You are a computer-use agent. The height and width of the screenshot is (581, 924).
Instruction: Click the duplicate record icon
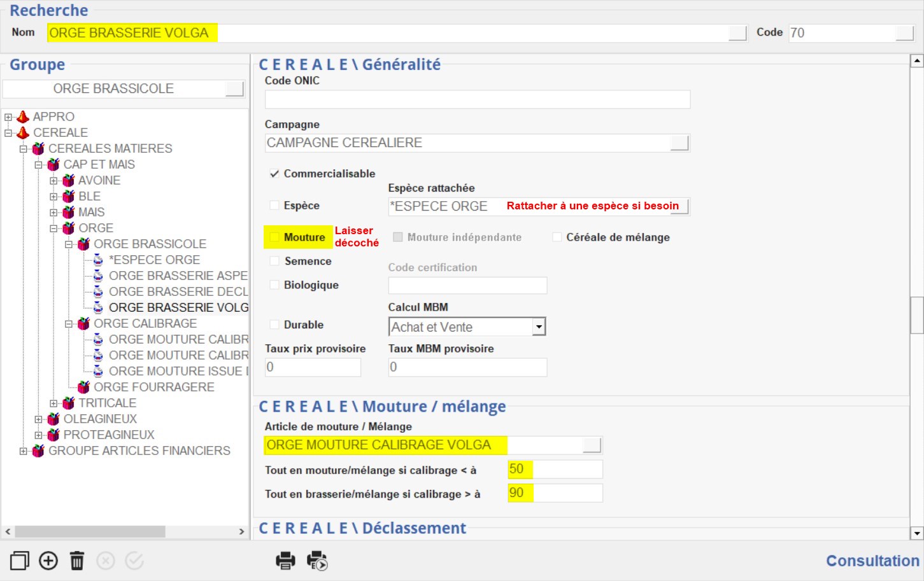(x=19, y=561)
